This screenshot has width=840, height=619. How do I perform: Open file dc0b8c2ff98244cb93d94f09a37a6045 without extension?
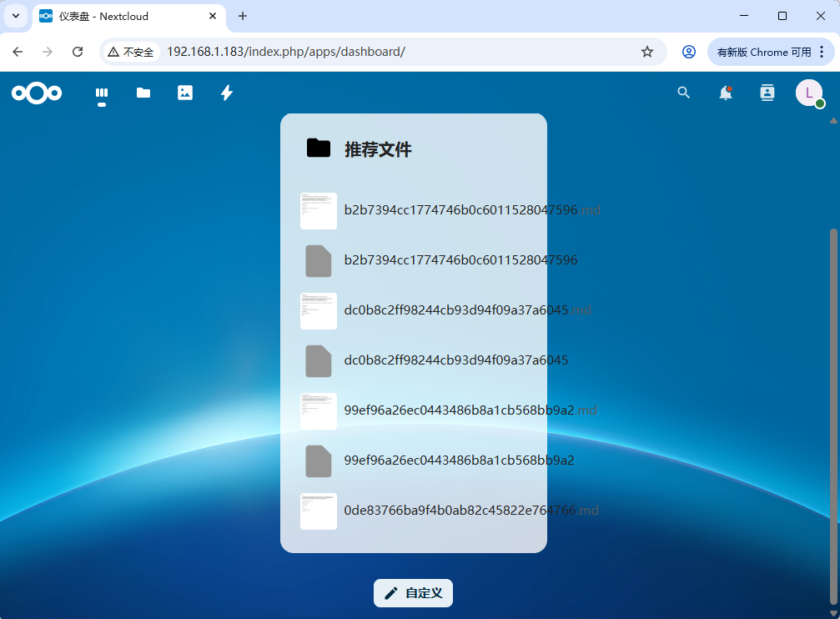[456, 360]
